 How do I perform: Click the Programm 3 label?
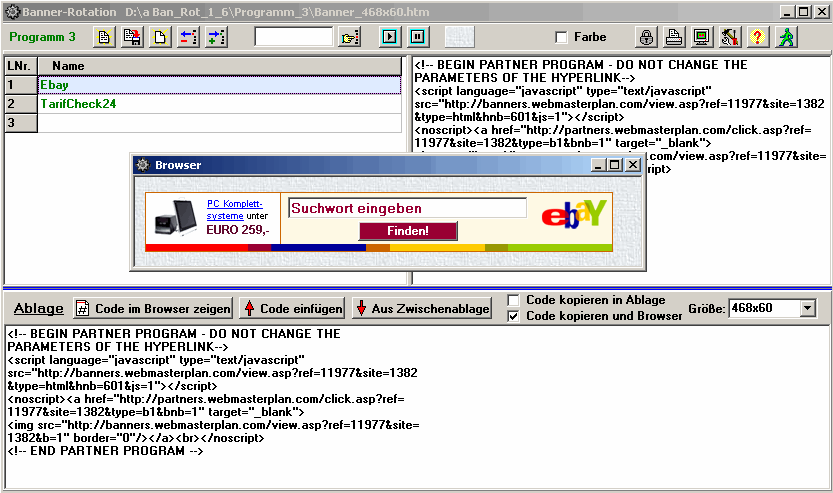tap(42, 37)
